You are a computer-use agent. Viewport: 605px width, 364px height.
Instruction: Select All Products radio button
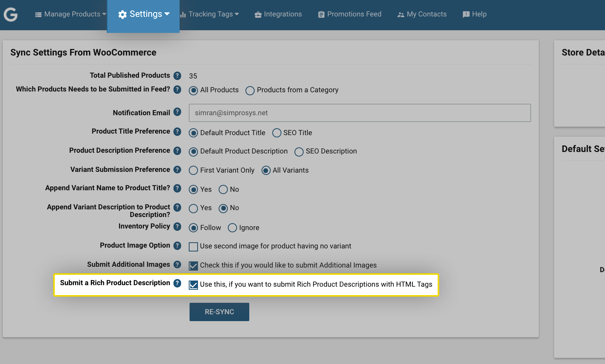pyautogui.click(x=193, y=91)
